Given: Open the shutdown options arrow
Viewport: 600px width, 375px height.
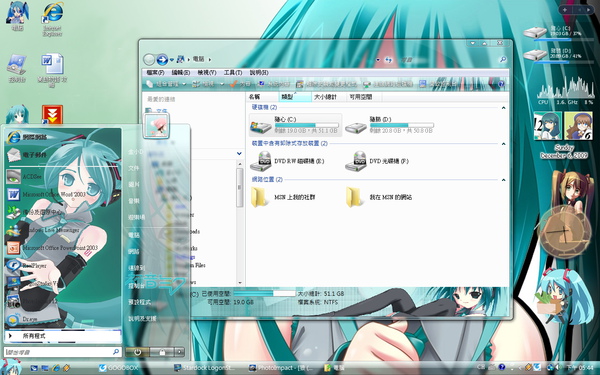Looking at the screenshot, I should click(x=179, y=352).
